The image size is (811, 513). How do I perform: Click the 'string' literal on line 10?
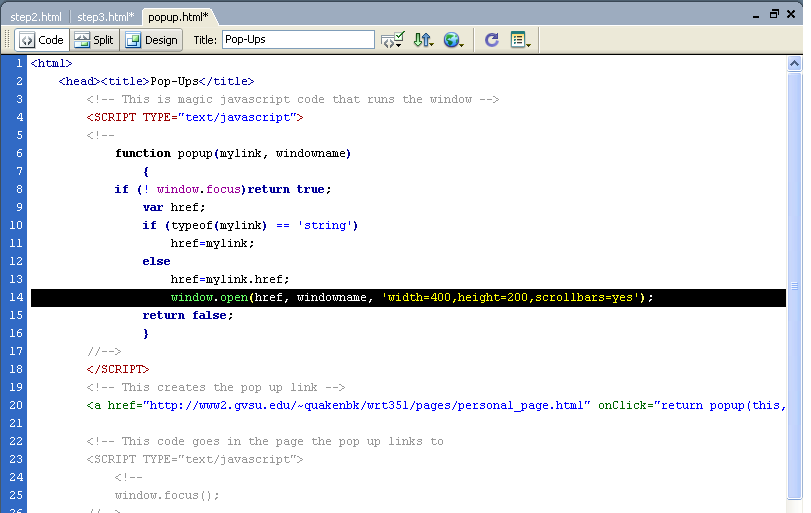click(325, 225)
